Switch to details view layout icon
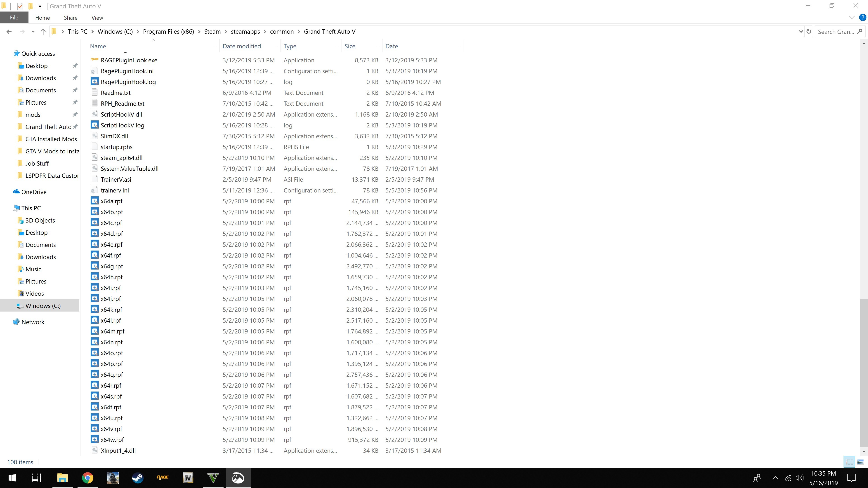The image size is (868, 488). (849, 462)
